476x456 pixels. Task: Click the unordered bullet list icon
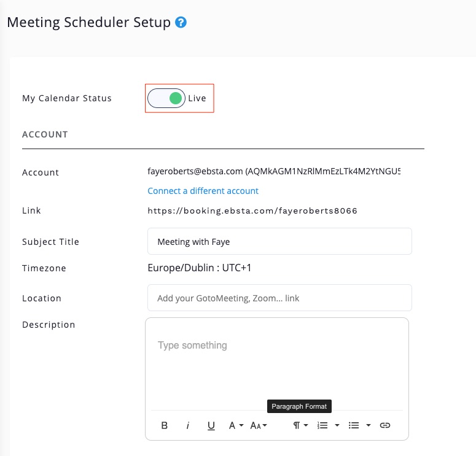click(x=354, y=425)
